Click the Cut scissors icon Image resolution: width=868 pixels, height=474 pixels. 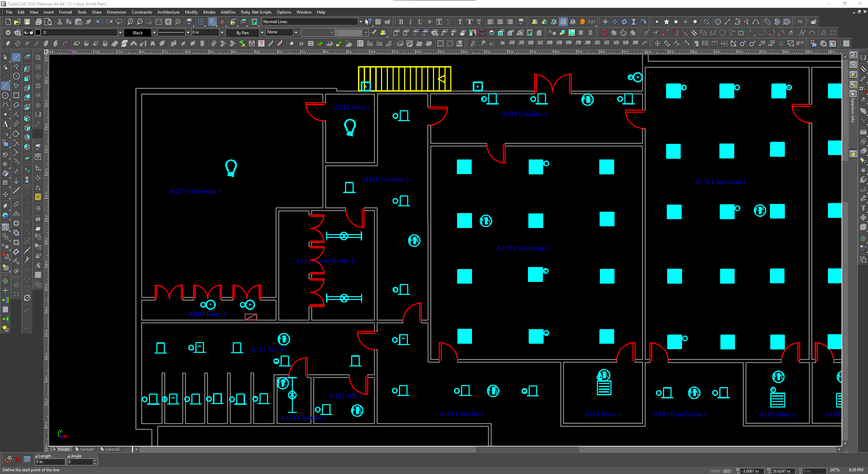tap(60, 22)
